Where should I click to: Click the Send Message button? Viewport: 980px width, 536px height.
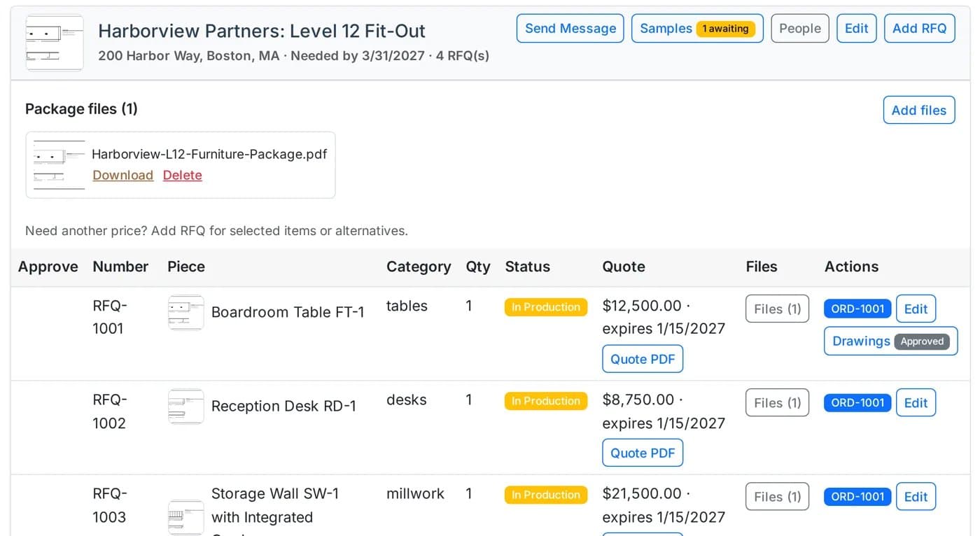[570, 29]
